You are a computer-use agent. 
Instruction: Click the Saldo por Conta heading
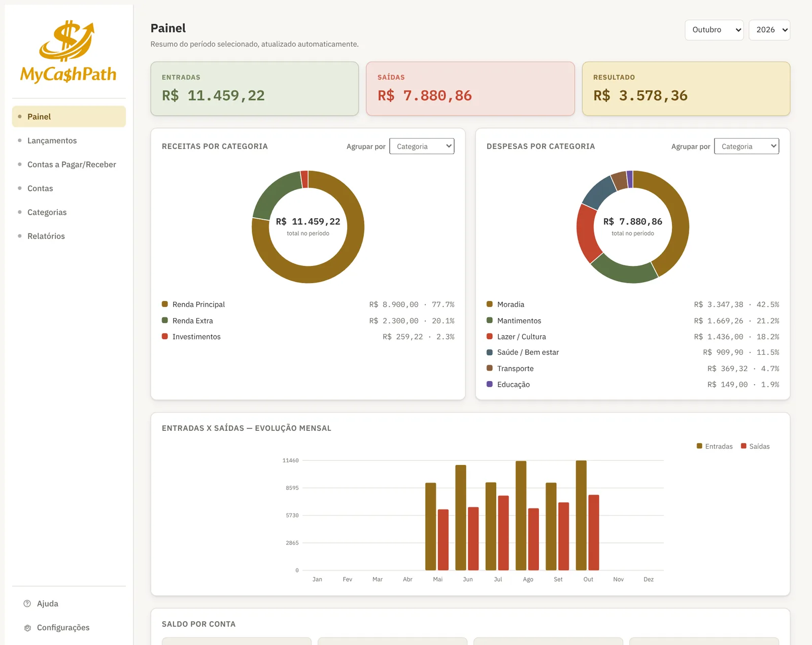pyautogui.click(x=198, y=624)
